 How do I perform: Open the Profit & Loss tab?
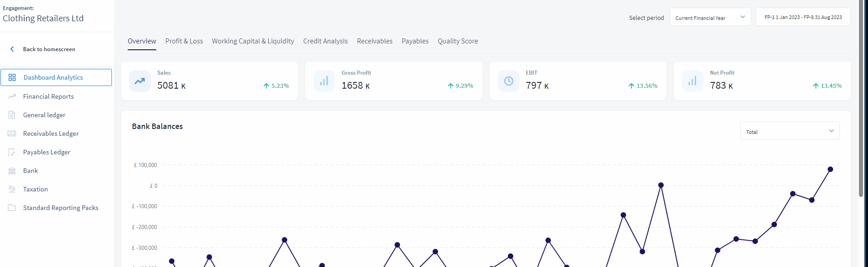(x=184, y=41)
